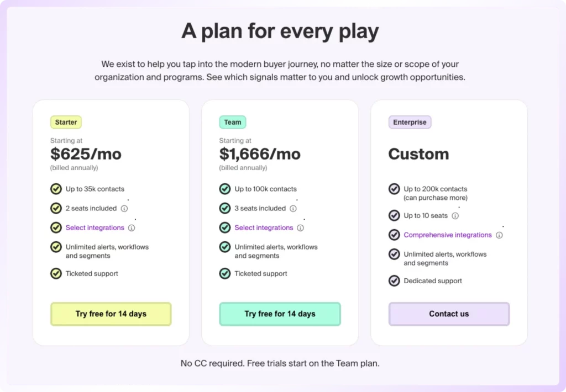
Task: Click checkmark icon beside Up to 100k contacts
Action: 225,189
